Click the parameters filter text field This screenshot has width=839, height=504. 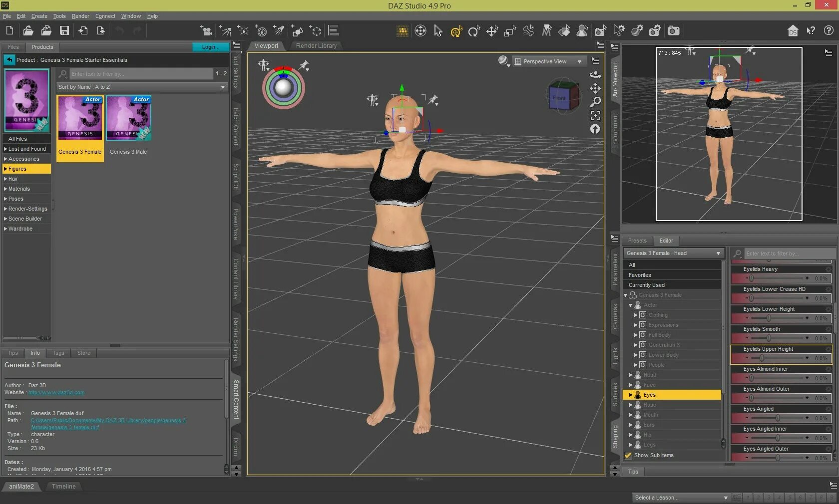[789, 253]
